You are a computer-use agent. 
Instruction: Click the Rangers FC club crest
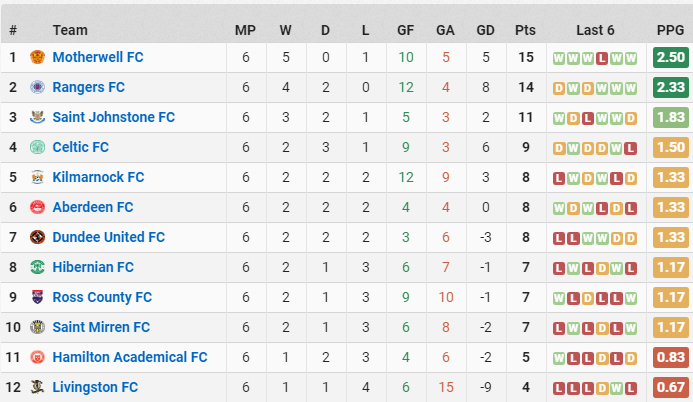click(38, 87)
